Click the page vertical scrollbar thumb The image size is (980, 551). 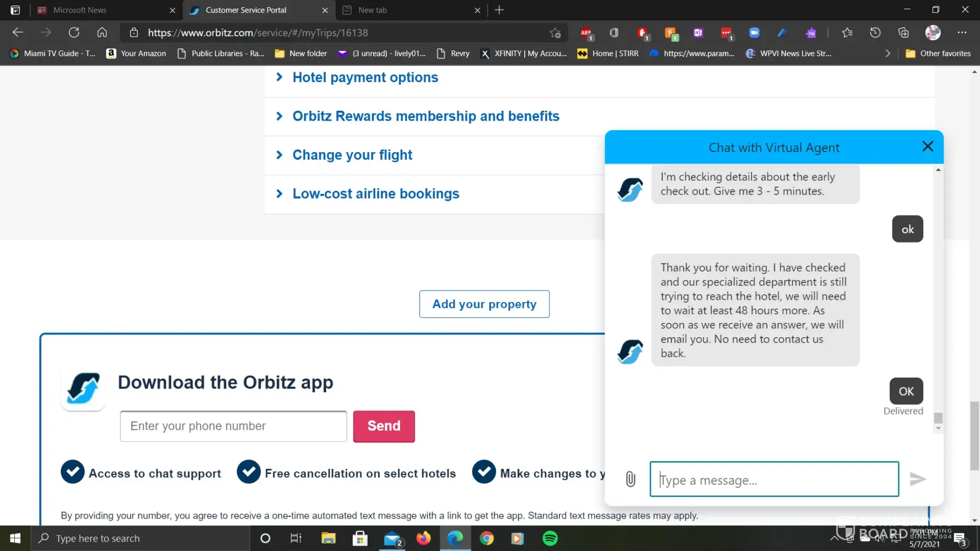[974, 436]
